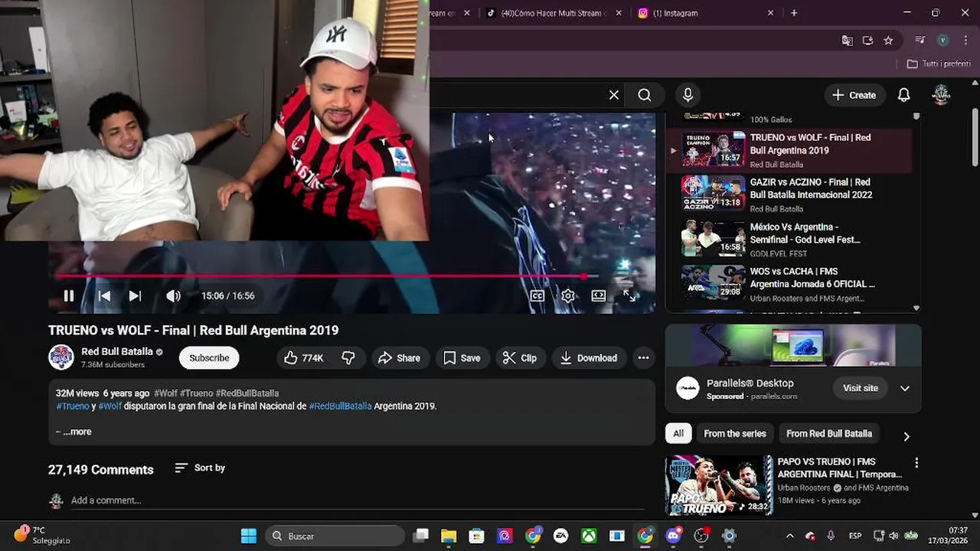
Task: Start voice search with microphone
Action: click(x=688, y=95)
